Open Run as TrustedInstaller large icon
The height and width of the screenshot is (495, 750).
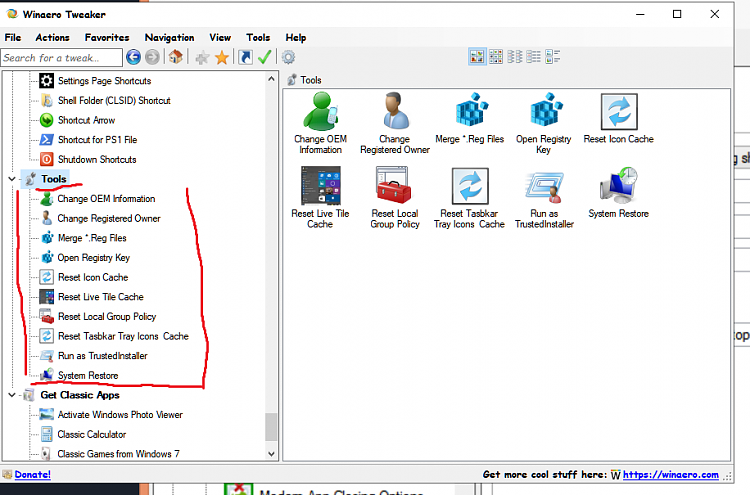544,198
